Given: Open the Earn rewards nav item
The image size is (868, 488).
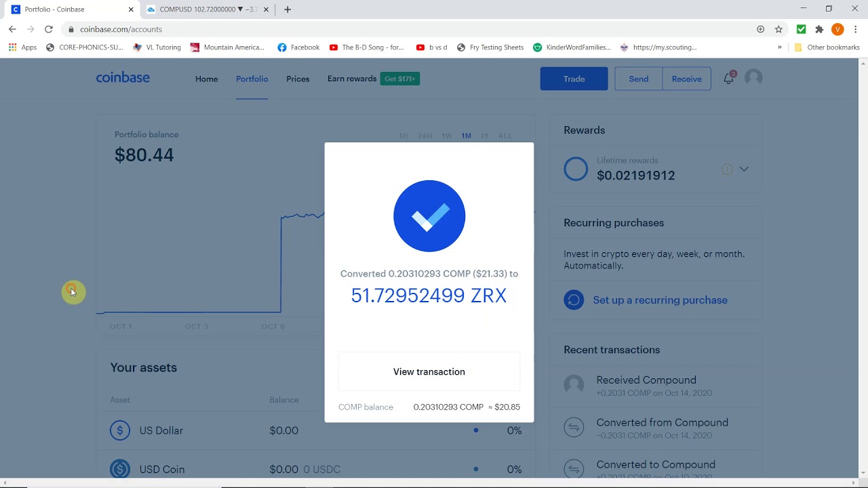Looking at the screenshot, I should [x=352, y=79].
